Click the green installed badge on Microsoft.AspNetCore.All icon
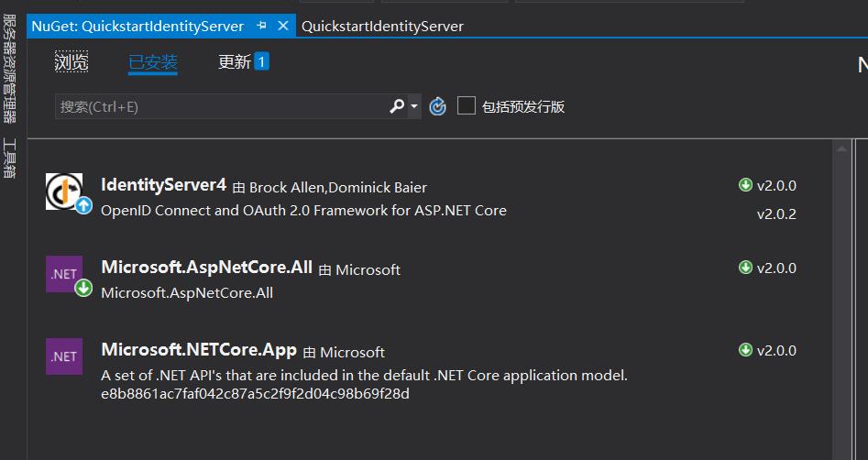This screenshot has height=460, width=868. pyautogui.click(x=83, y=288)
